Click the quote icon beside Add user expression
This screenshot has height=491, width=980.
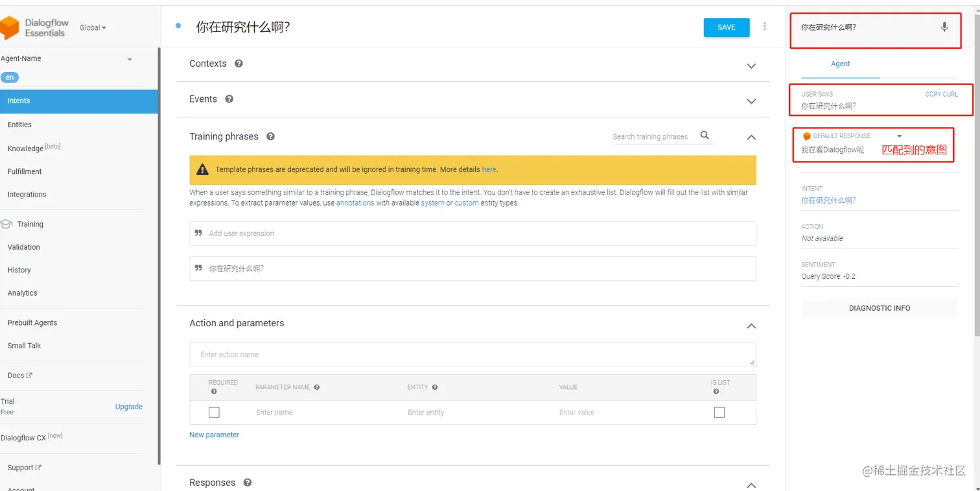pyautogui.click(x=198, y=233)
